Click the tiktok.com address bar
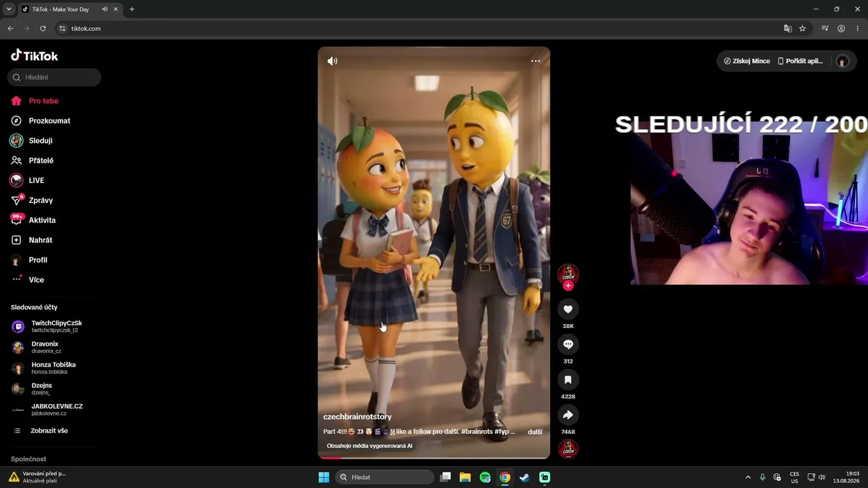The height and width of the screenshot is (488, 868). pyautogui.click(x=420, y=28)
